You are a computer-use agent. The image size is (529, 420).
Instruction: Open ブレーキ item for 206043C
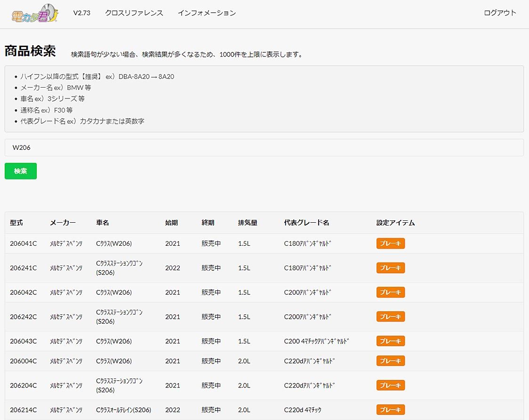[390, 341]
